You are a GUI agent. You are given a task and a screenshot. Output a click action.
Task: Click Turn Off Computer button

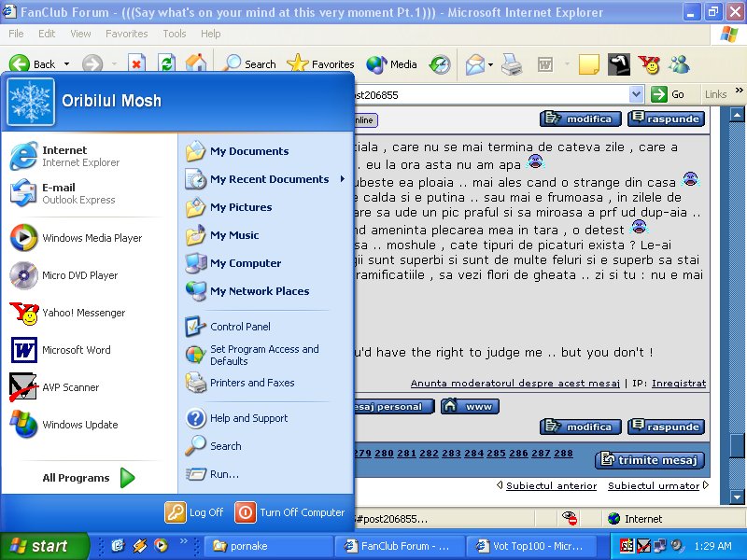(289, 512)
